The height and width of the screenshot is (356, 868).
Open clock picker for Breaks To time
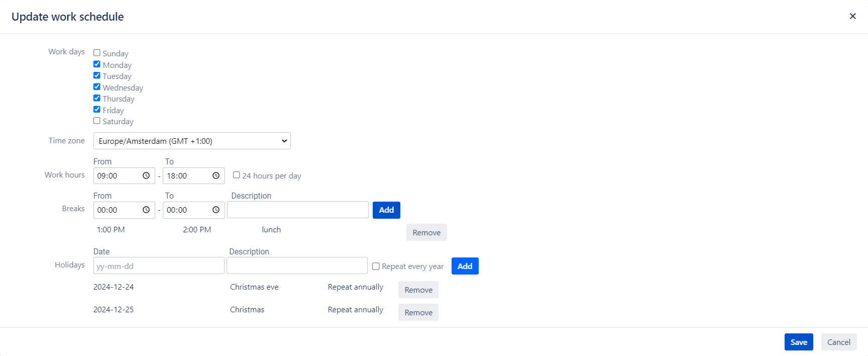point(216,210)
